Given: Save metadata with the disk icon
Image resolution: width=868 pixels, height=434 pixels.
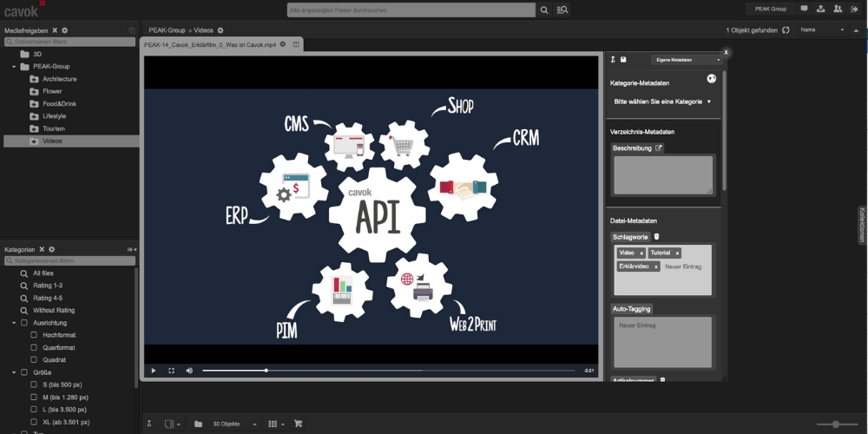Looking at the screenshot, I should [623, 59].
